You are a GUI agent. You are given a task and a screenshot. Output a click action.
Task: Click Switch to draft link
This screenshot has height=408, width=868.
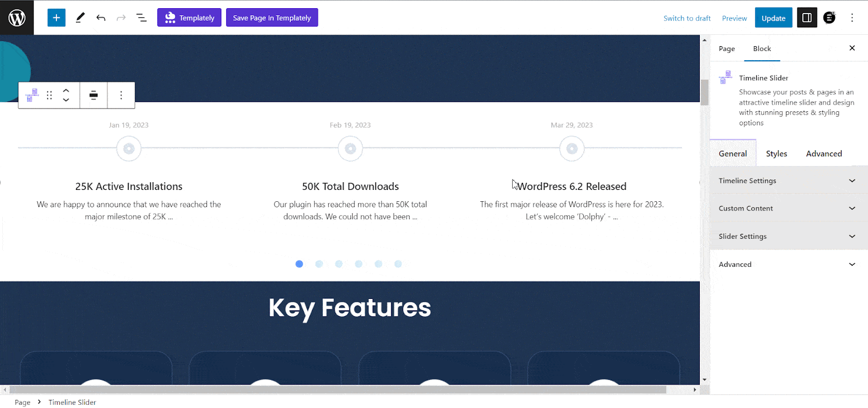pyautogui.click(x=687, y=18)
